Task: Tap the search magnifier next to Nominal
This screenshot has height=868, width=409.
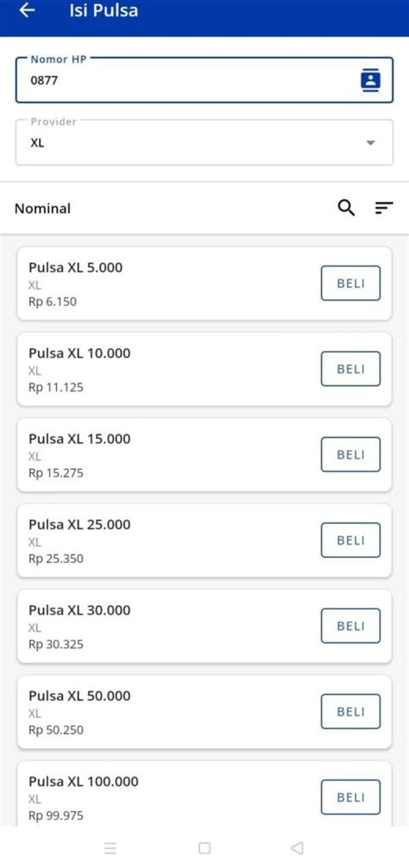Action: point(346,208)
